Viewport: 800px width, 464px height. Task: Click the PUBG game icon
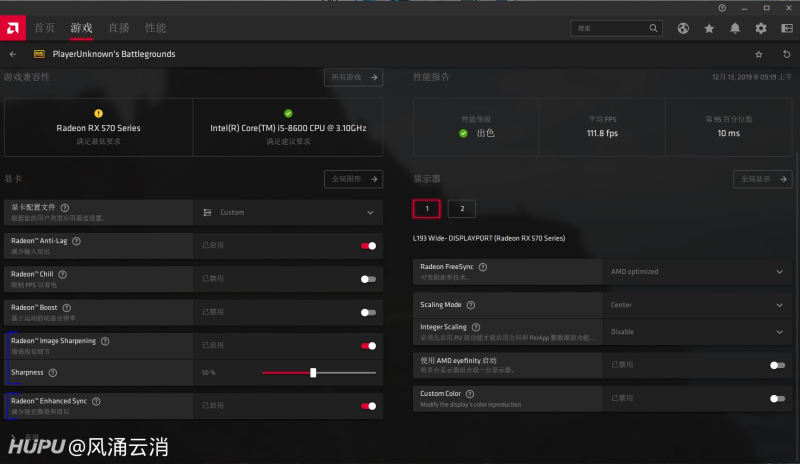tap(39, 54)
